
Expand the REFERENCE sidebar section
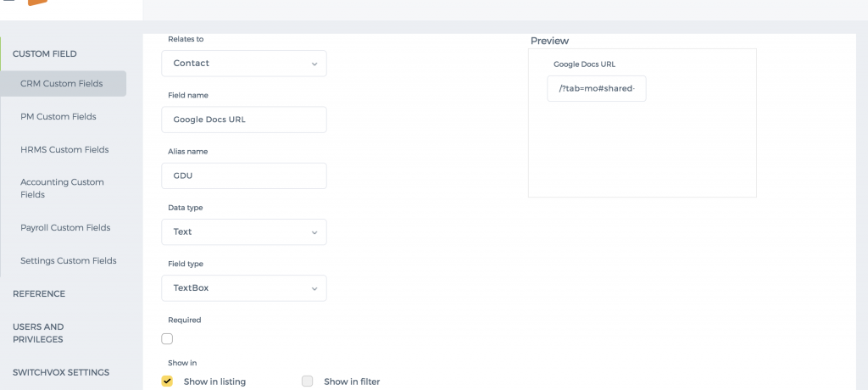click(39, 293)
